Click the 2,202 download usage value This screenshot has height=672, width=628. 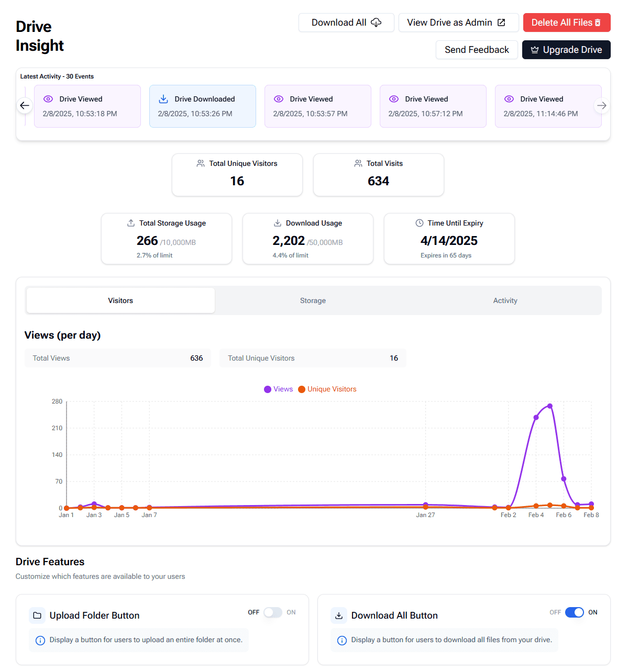click(x=289, y=241)
